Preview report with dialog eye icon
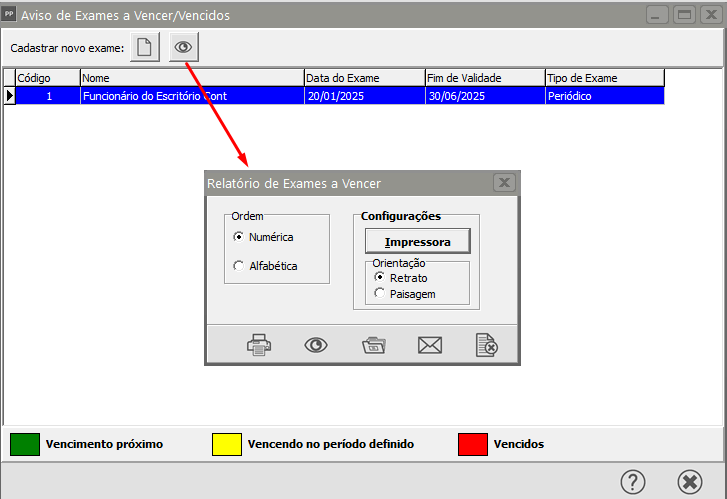This screenshot has height=499, width=727. coord(316,345)
